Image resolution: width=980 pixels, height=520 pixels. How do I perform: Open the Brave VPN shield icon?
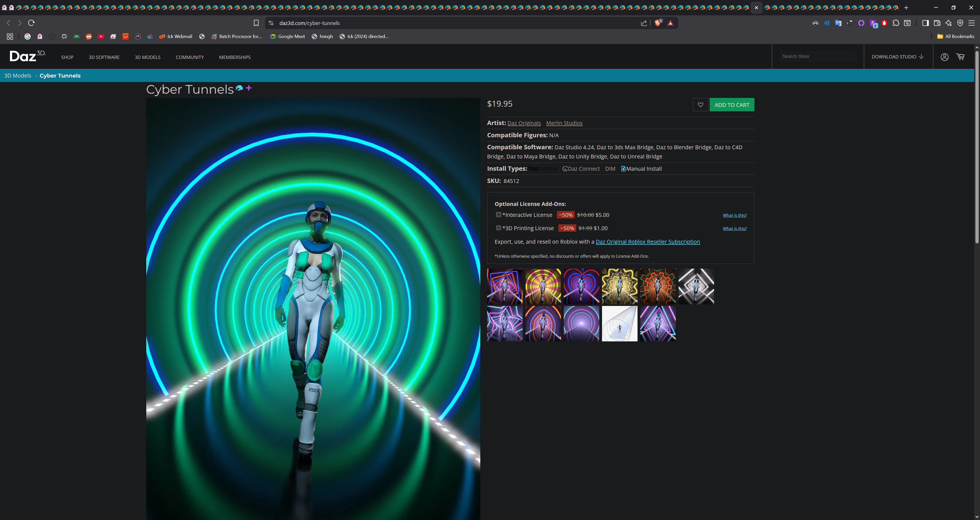pyautogui.click(x=960, y=23)
